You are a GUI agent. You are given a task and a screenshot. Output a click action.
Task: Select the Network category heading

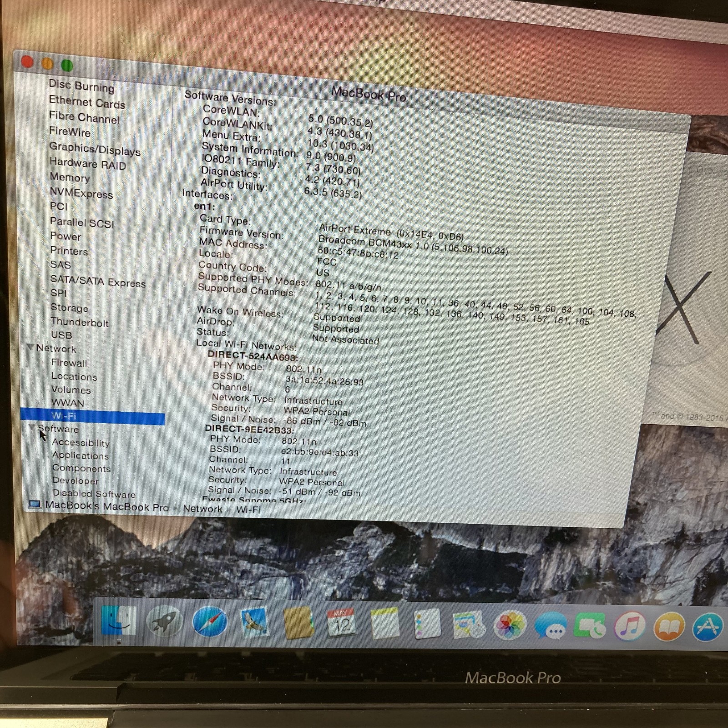click(x=56, y=349)
